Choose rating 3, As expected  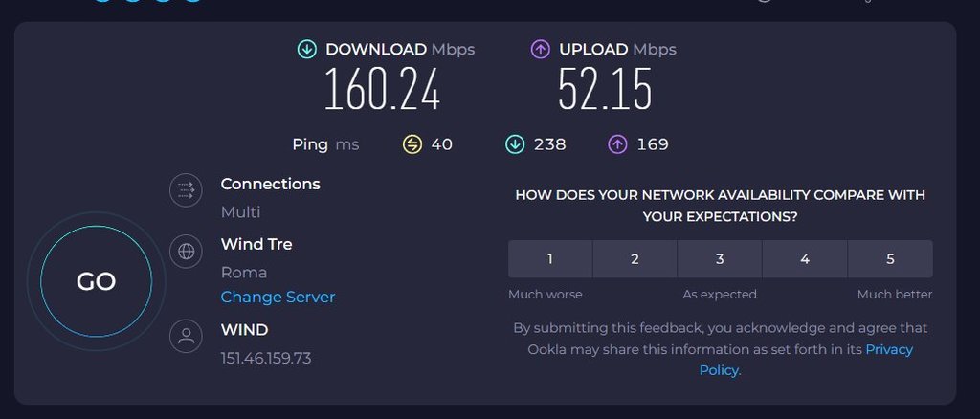[720, 258]
